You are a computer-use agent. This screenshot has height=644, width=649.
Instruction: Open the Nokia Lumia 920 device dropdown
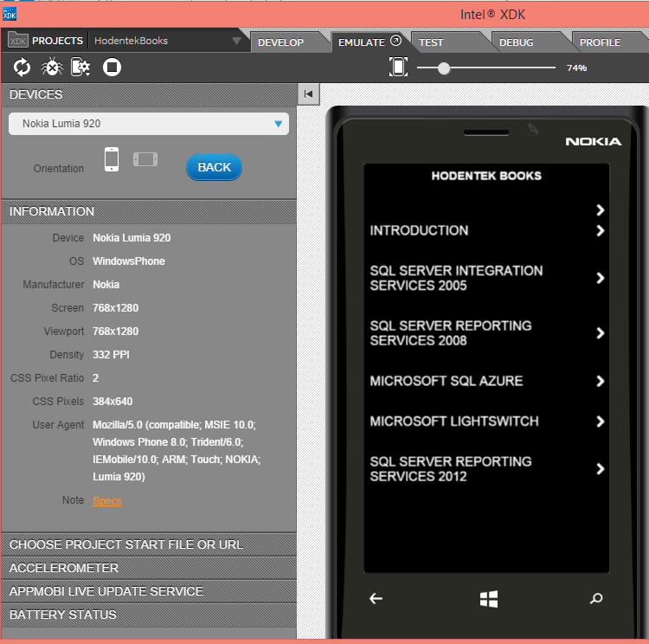149,124
